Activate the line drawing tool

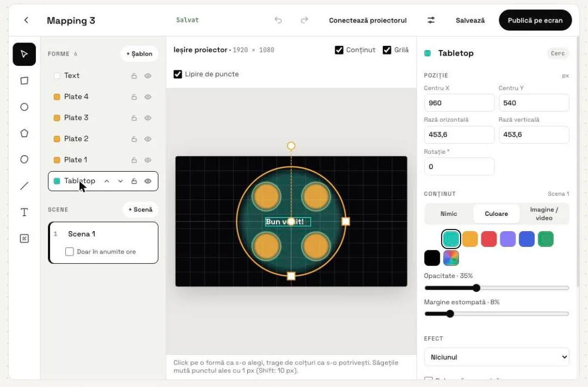pyautogui.click(x=24, y=186)
